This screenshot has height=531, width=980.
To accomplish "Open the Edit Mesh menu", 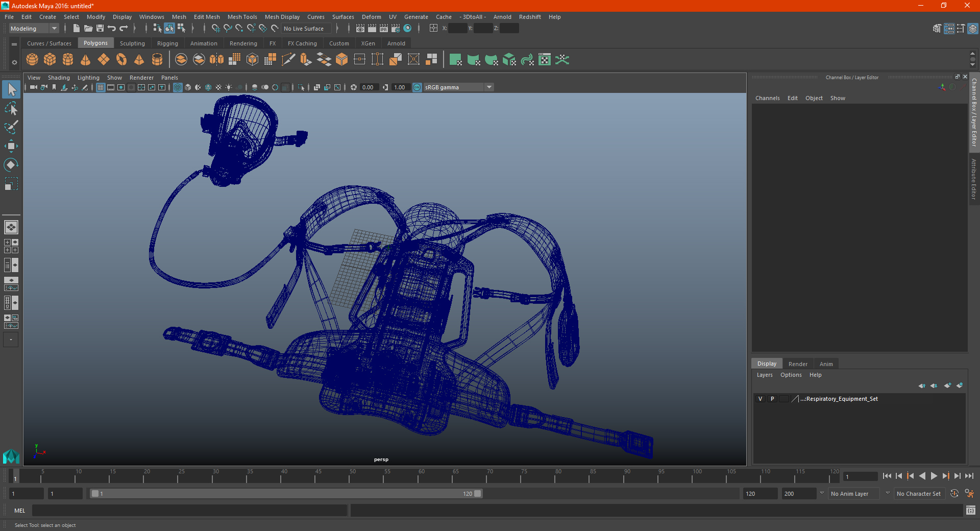I will tap(207, 17).
